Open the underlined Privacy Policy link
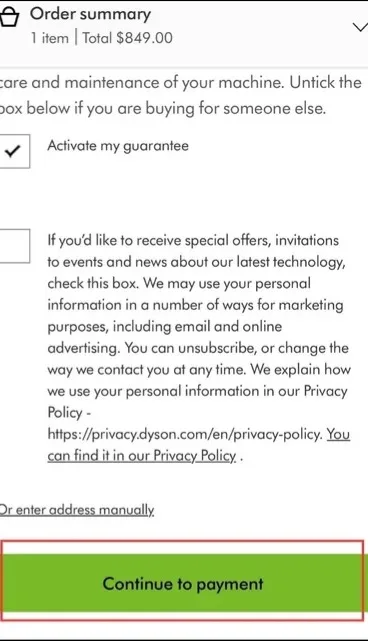This screenshot has height=641, width=368. (199, 445)
